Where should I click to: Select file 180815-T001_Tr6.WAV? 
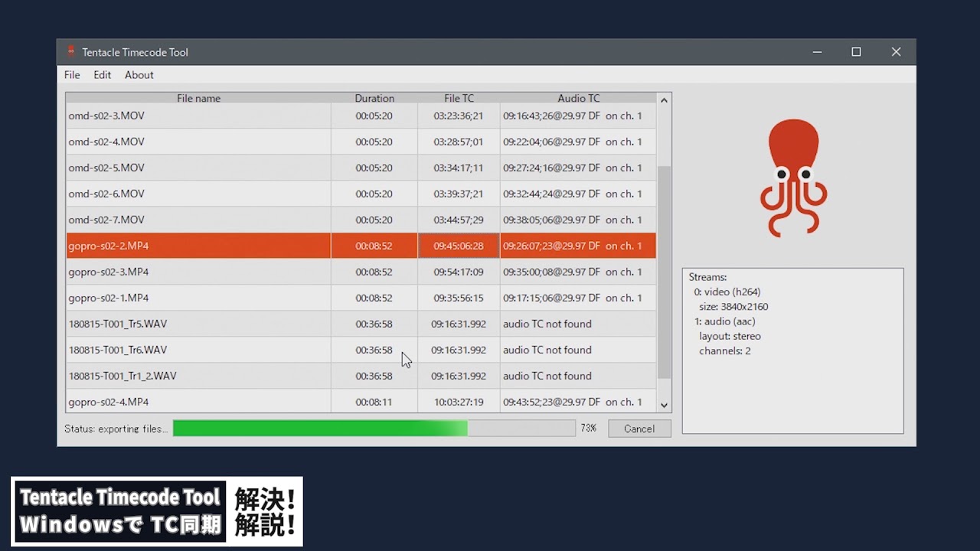click(118, 350)
